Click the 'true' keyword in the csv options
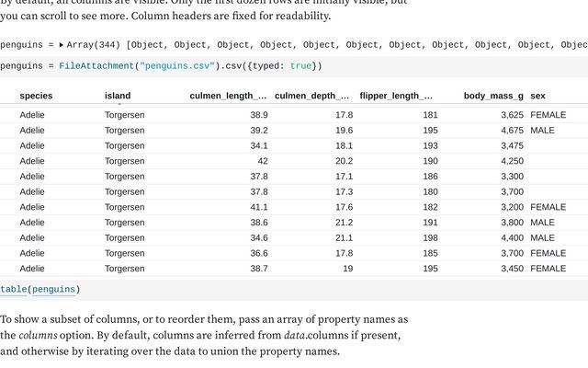This screenshot has height=368, width=588. tap(300, 65)
